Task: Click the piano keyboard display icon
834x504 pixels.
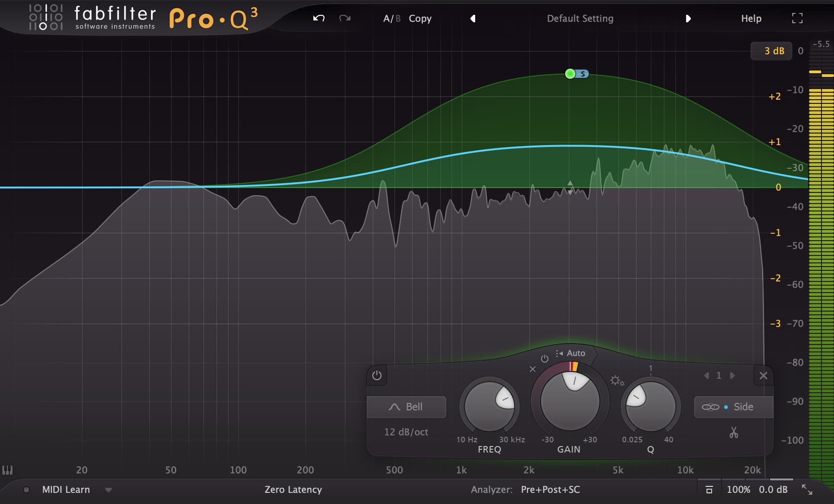Action: click(7, 470)
